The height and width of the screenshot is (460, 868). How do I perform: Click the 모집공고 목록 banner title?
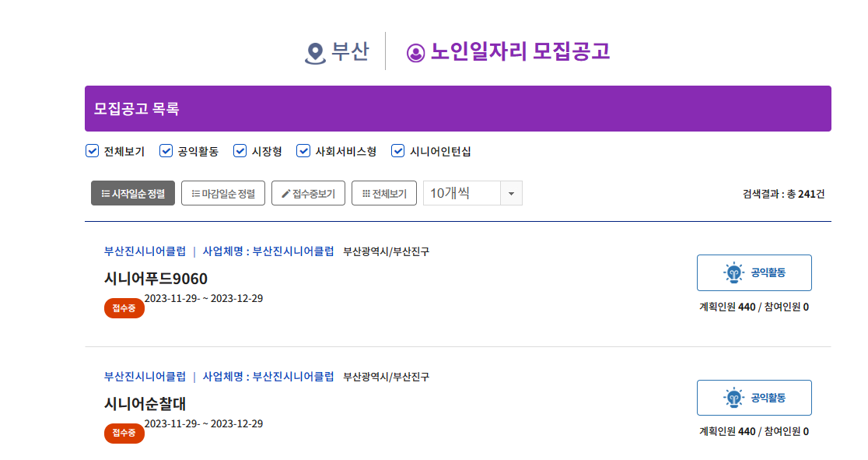pyautogui.click(x=136, y=109)
